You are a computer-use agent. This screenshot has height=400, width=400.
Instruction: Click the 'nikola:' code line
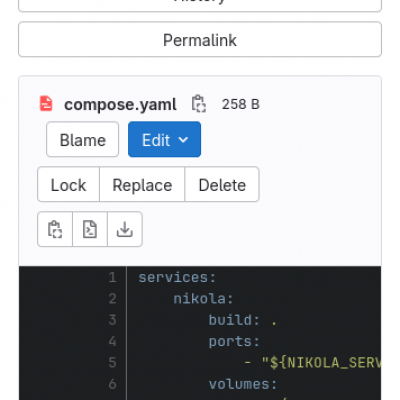point(203,299)
